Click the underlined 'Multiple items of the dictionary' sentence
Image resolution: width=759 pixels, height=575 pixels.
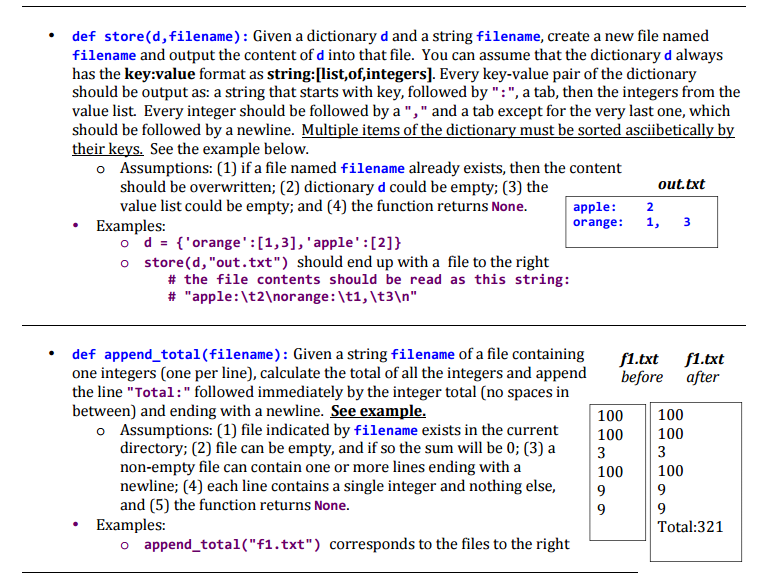click(x=403, y=139)
